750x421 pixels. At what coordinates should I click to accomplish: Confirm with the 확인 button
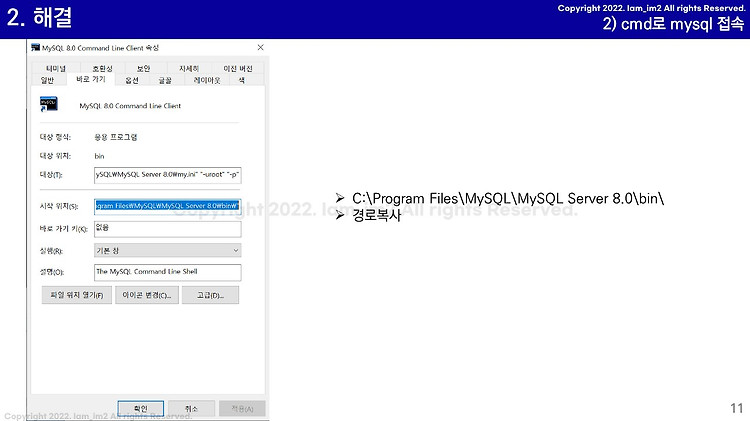(x=141, y=409)
